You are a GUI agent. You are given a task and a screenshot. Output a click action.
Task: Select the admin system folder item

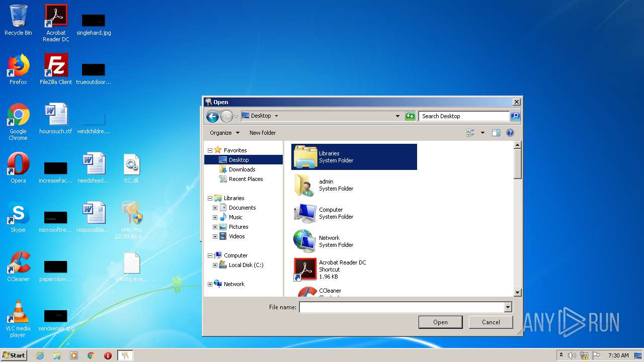pyautogui.click(x=354, y=185)
